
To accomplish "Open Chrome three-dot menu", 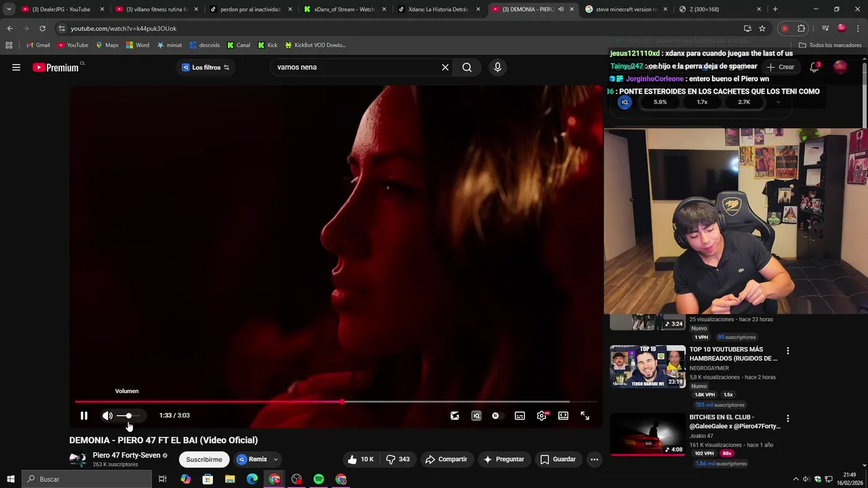I will coord(858,28).
